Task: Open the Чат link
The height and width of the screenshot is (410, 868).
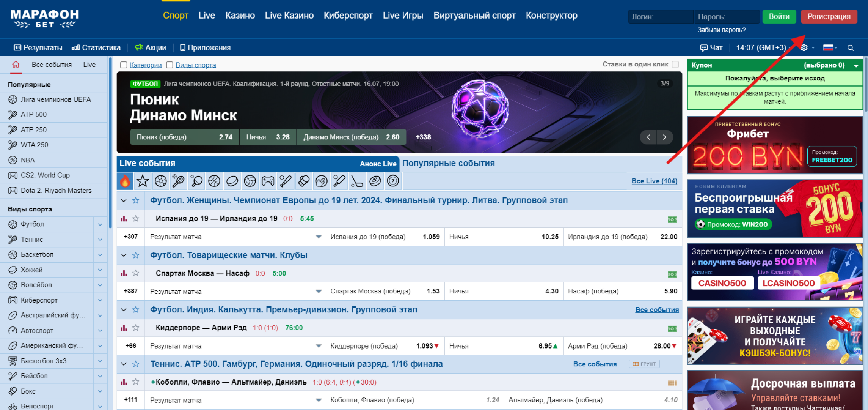Action: pyautogui.click(x=711, y=48)
